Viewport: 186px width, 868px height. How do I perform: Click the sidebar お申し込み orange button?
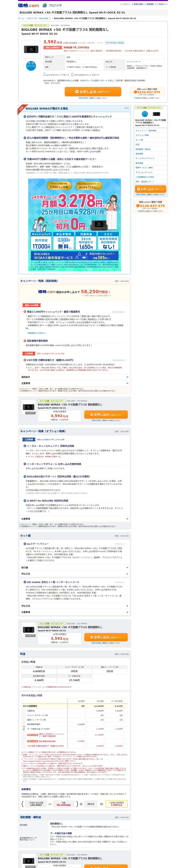pos(151,189)
